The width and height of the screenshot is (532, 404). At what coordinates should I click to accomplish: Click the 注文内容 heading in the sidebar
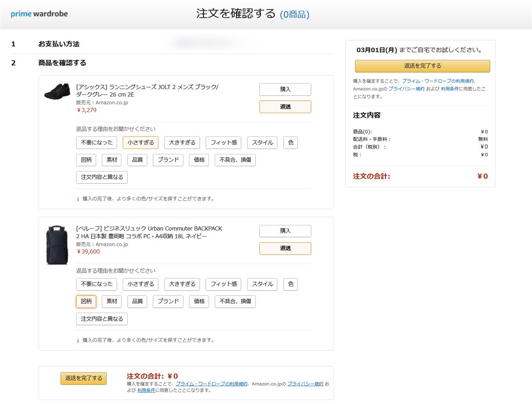pyautogui.click(x=367, y=115)
